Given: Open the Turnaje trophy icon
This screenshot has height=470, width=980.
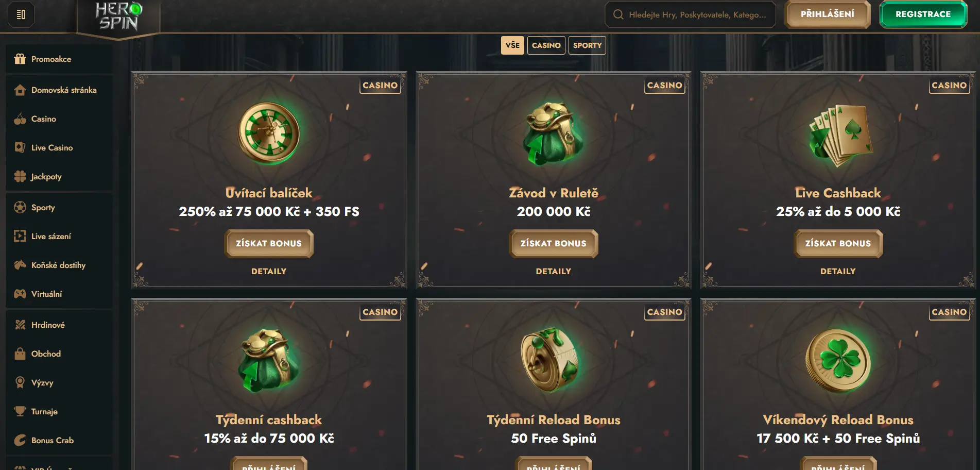Looking at the screenshot, I should tap(20, 411).
